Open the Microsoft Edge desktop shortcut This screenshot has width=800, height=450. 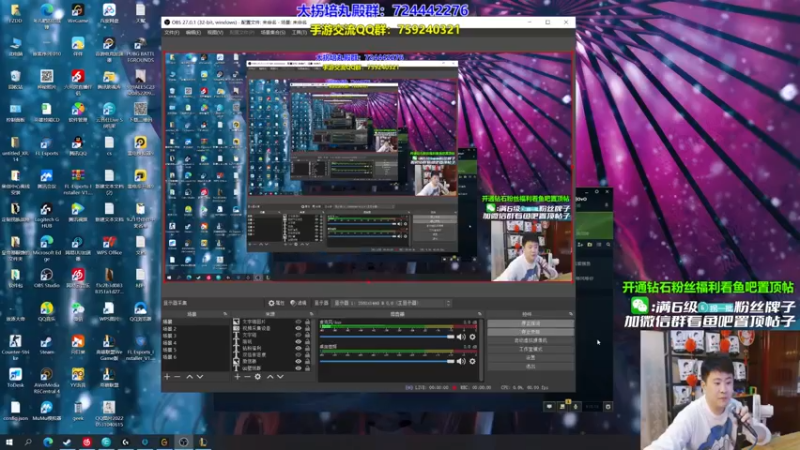pyautogui.click(x=46, y=248)
